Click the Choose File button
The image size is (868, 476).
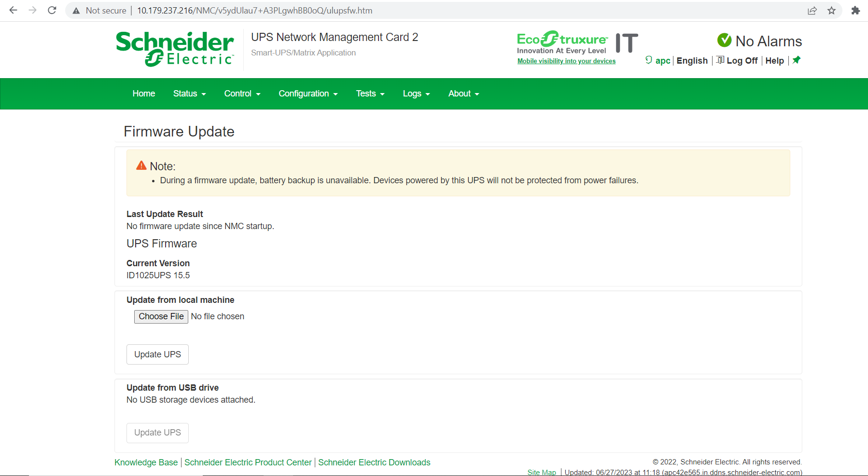pos(161,316)
